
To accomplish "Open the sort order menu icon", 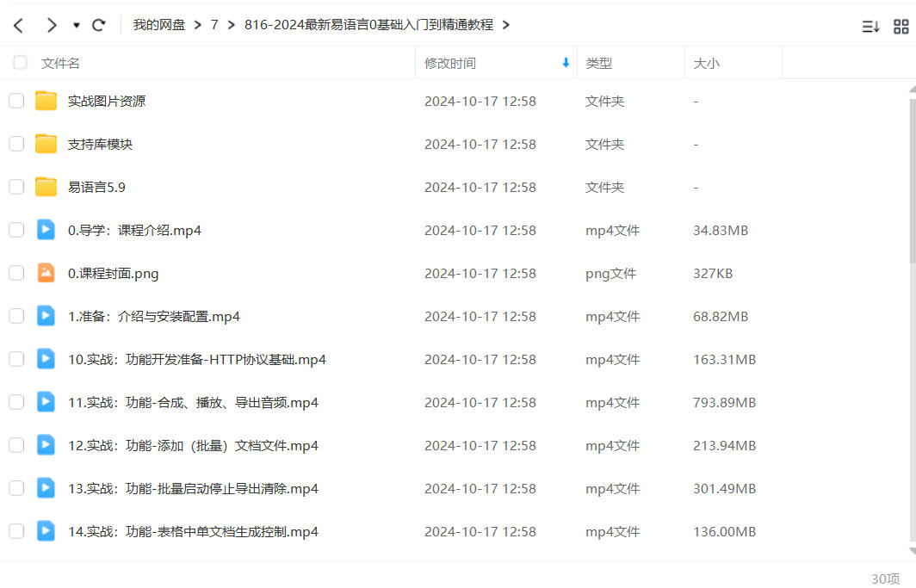I will [x=870, y=27].
